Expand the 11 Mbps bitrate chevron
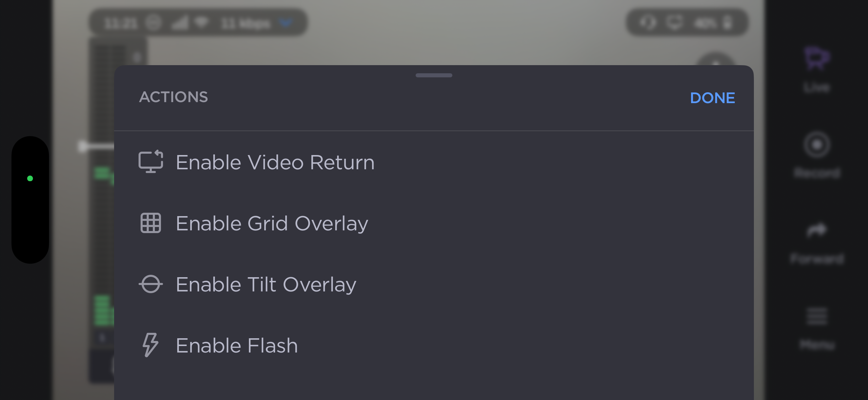 (286, 23)
